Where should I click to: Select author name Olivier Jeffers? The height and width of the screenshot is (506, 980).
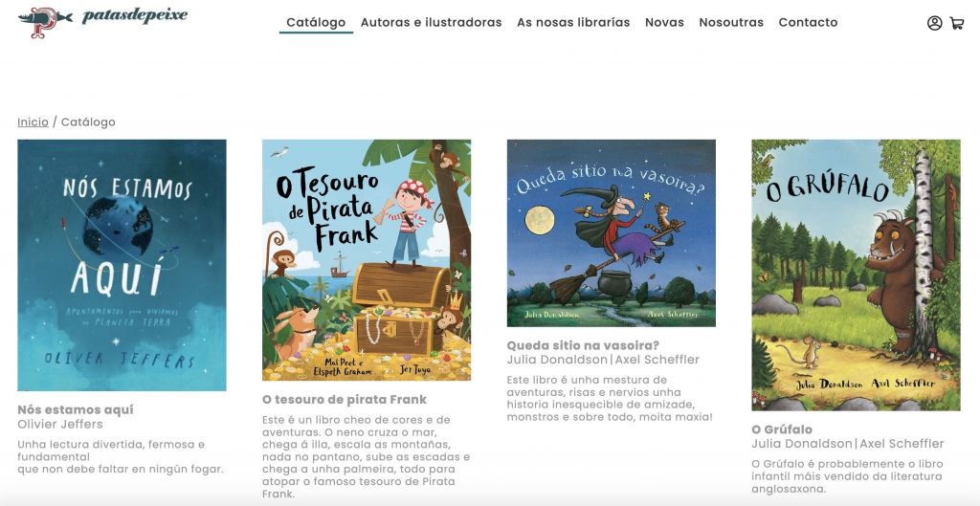click(x=60, y=424)
